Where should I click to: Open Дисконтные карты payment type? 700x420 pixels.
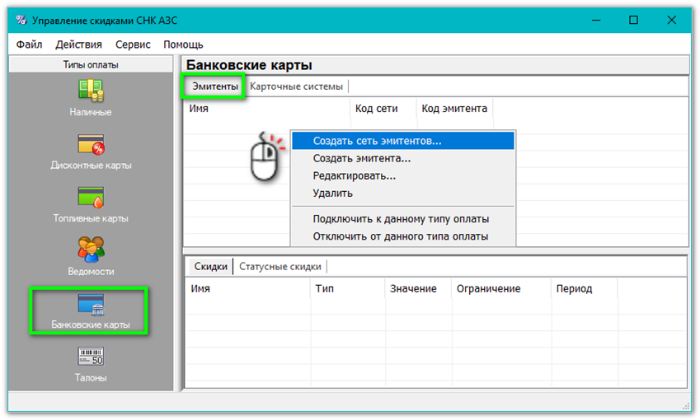pyautogui.click(x=91, y=145)
